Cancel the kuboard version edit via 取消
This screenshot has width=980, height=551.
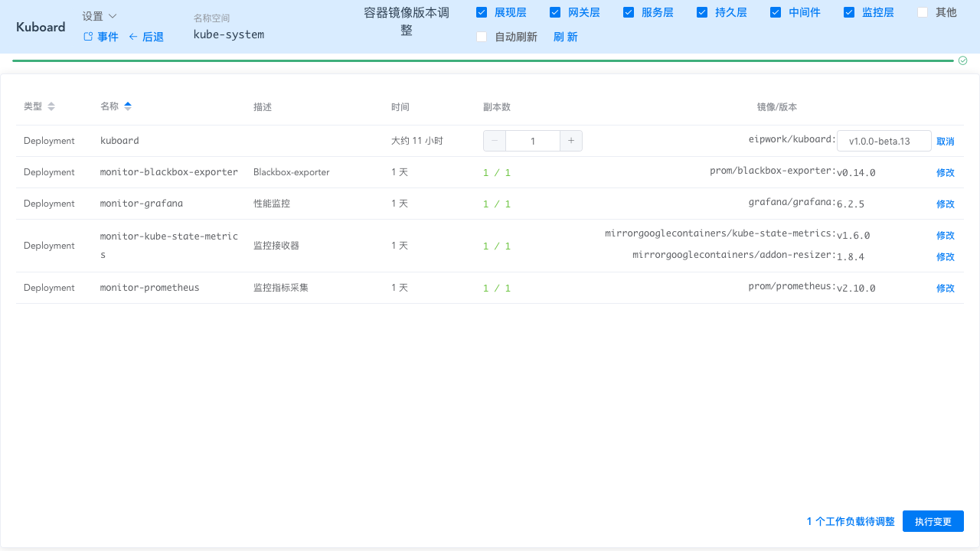946,142
